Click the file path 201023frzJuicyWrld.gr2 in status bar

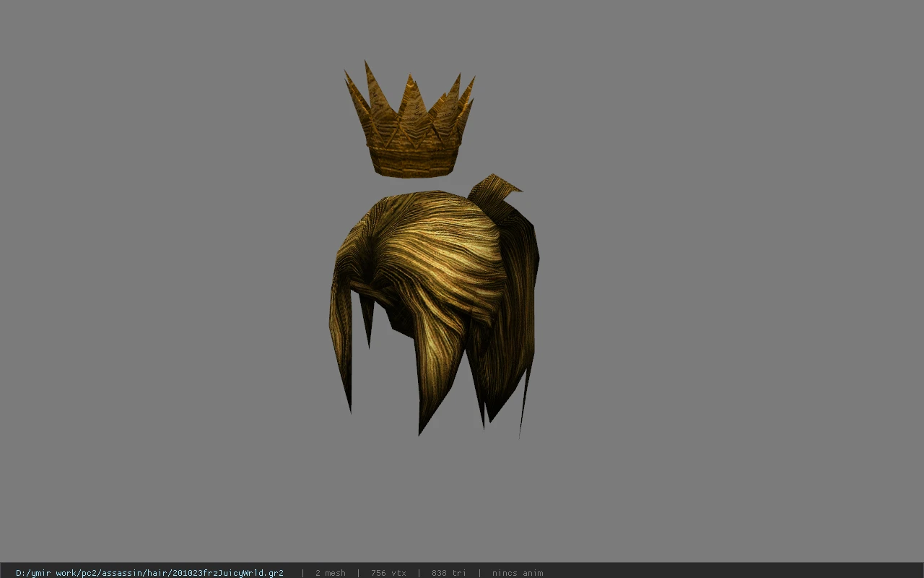coord(149,573)
